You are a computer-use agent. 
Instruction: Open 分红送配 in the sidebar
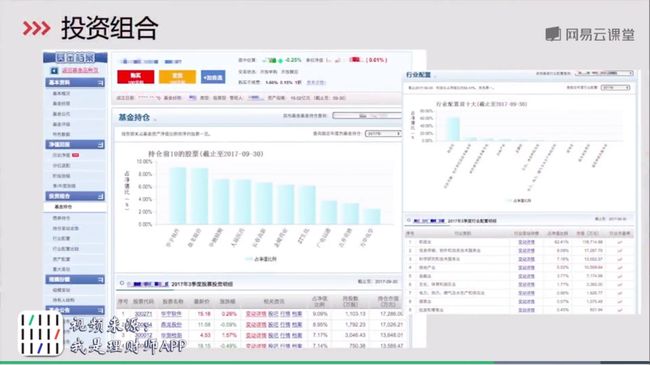click(61, 165)
